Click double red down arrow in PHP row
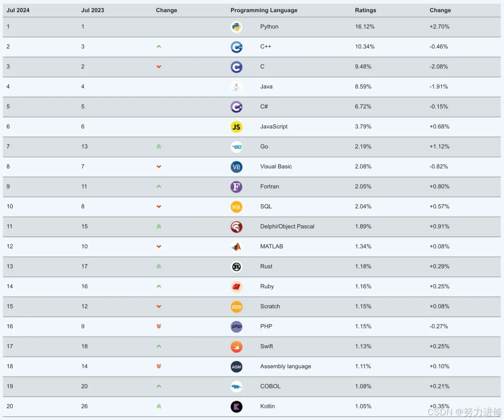 point(159,326)
